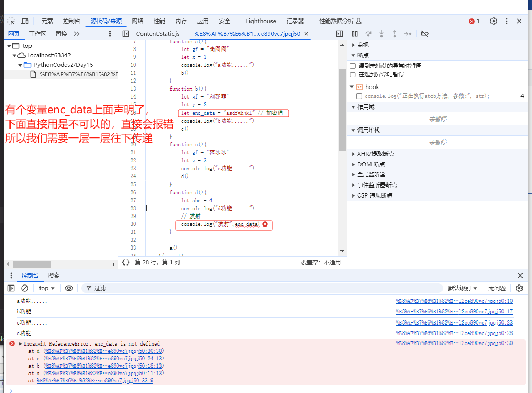
Task: Pause script execution button
Action: [x=355, y=34]
